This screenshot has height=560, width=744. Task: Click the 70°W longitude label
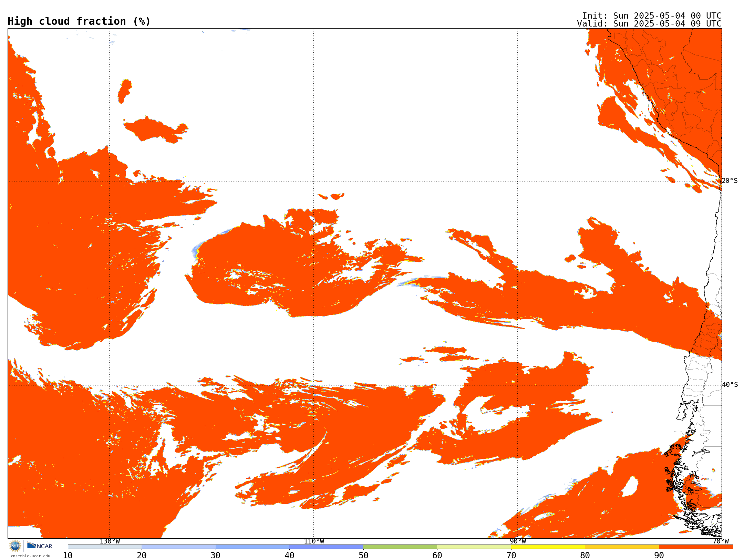(721, 541)
